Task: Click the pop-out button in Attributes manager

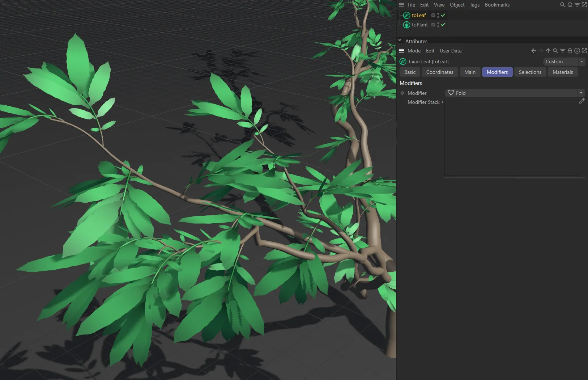Action: pyautogui.click(x=584, y=51)
